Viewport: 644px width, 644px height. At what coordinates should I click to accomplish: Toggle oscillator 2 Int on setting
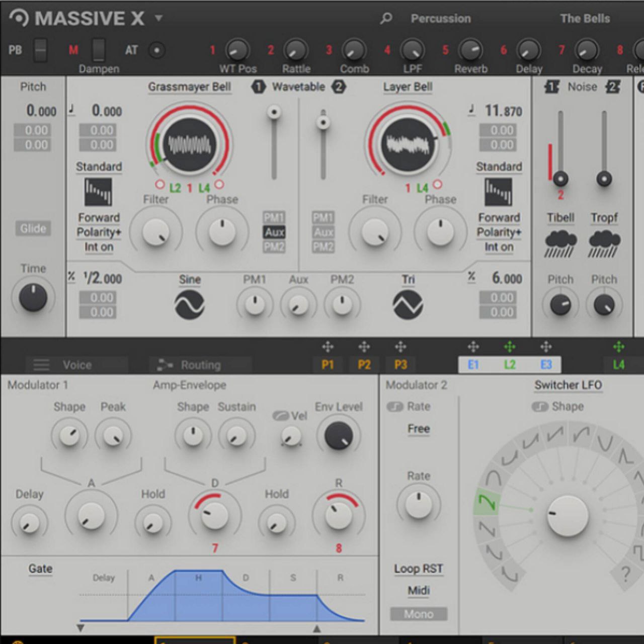click(x=499, y=247)
